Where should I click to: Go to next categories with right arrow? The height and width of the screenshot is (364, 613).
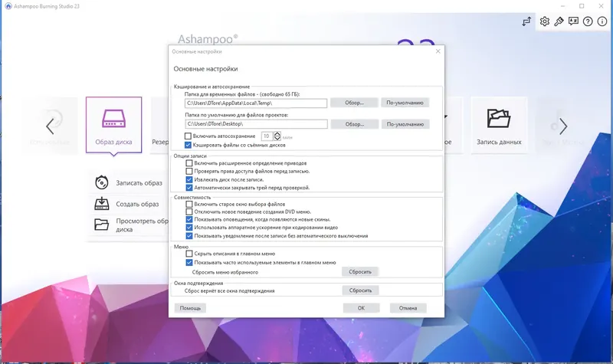point(563,126)
